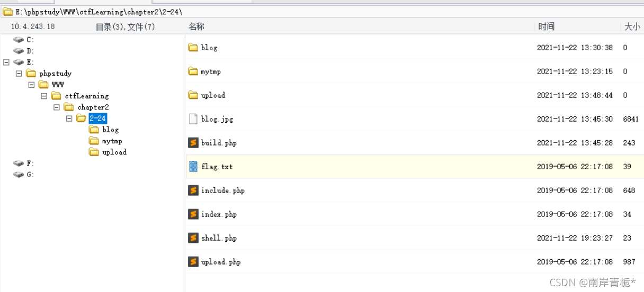Click the build.php Sublime icon

point(193,143)
